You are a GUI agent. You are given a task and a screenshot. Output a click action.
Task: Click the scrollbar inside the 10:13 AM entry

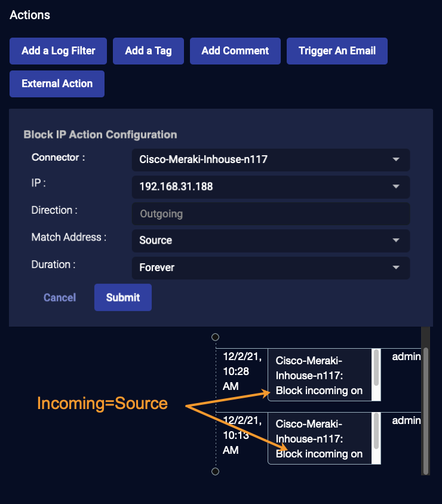point(376,431)
